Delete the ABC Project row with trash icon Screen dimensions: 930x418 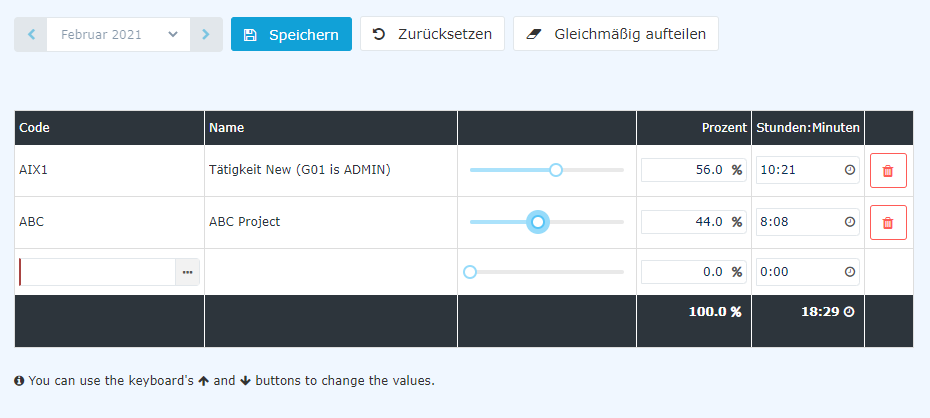coord(888,222)
